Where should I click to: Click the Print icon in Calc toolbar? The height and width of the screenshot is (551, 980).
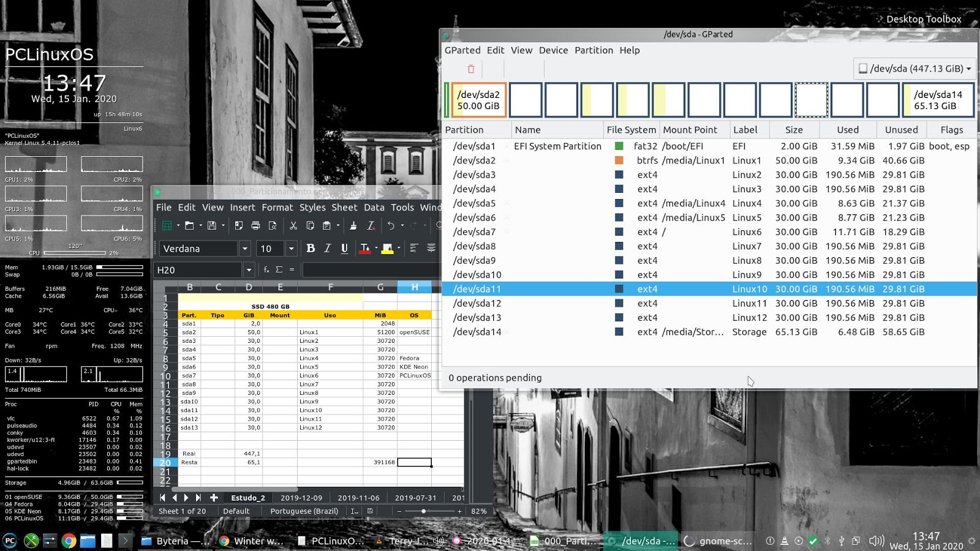coord(255,226)
